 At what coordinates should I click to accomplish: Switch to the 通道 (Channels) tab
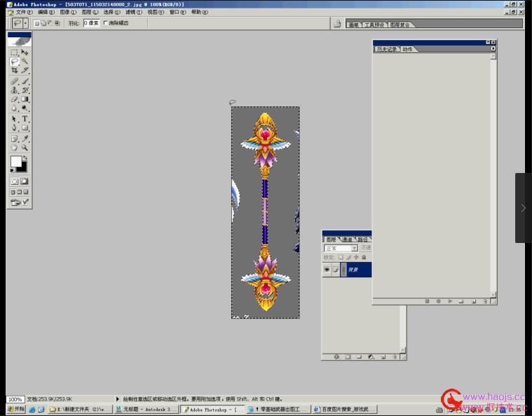tap(347, 240)
